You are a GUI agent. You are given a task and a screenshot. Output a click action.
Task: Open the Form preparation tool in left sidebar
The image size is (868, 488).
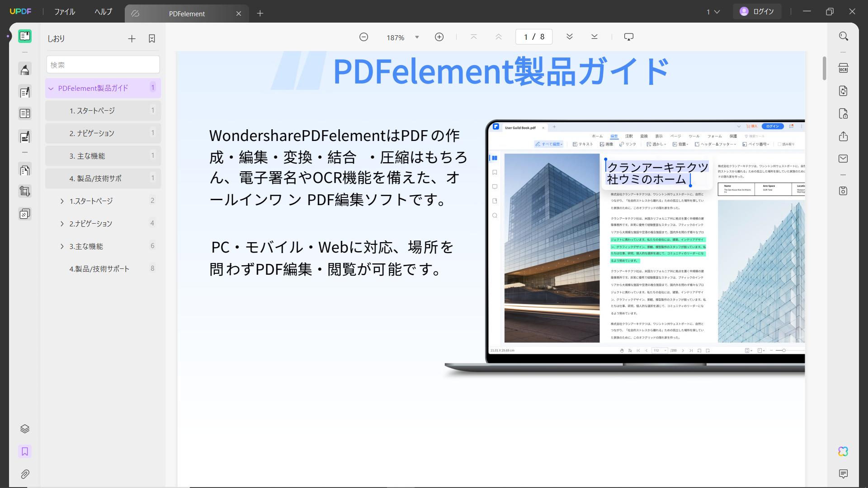pos(25,113)
